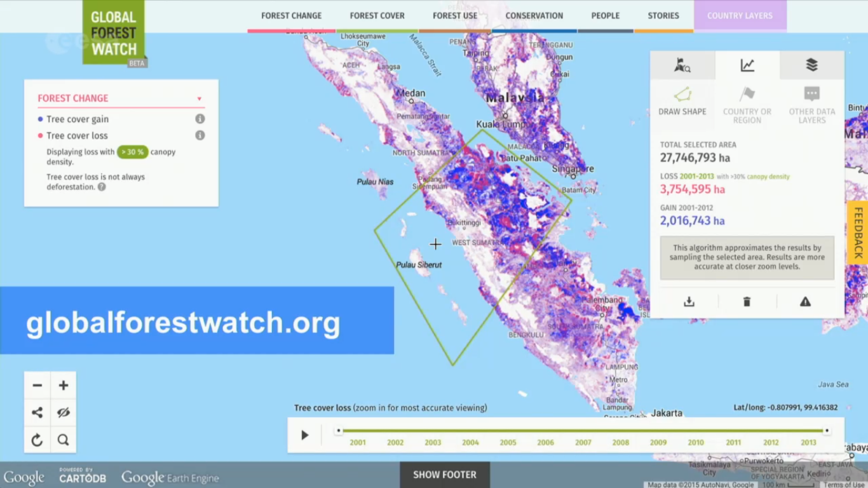Screen dimensions: 868x488
Task: Select the Draw Shape tool
Action: (x=682, y=102)
